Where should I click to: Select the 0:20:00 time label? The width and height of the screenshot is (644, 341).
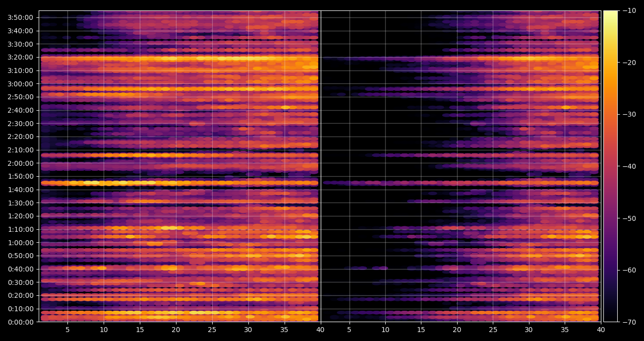pyautogui.click(x=21, y=295)
